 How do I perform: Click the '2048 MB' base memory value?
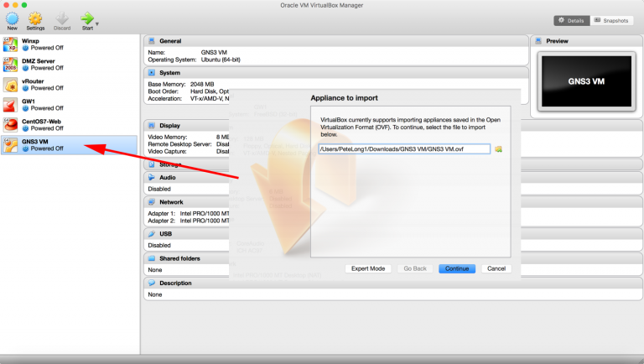tap(202, 84)
